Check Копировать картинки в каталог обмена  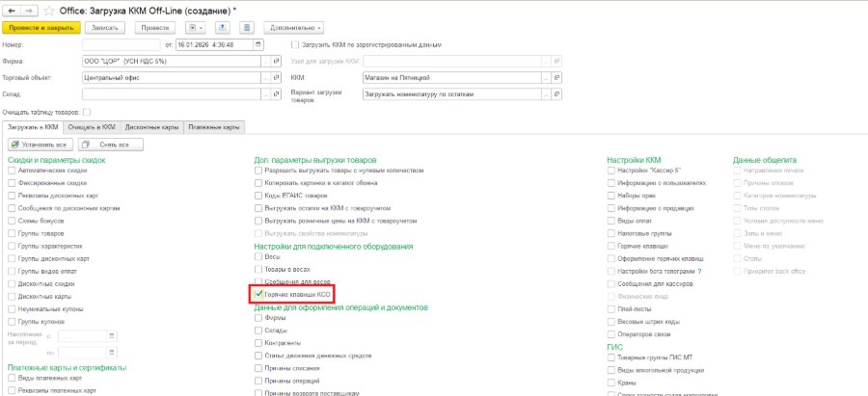258,183
